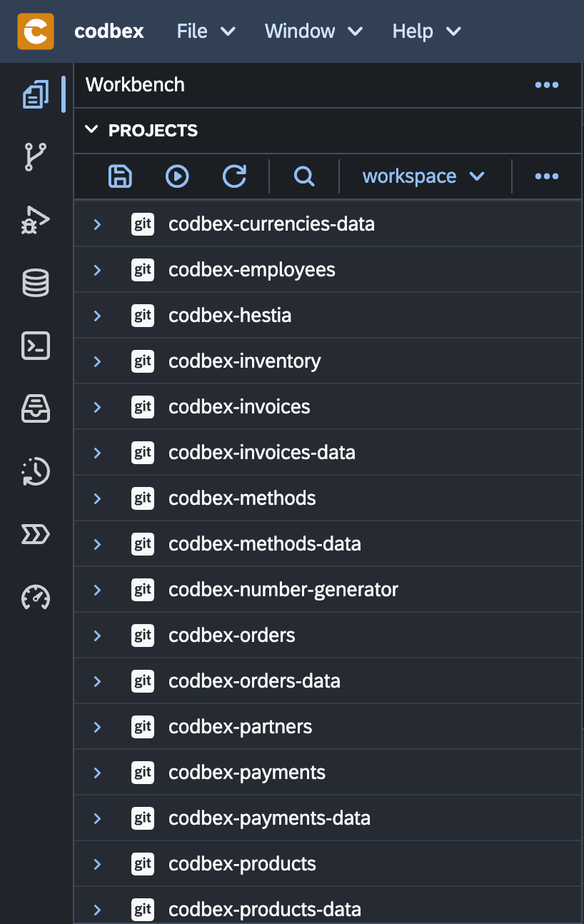Image resolution: width=584 pixels, height=924 pixels.
Task: Expand the codbex-invoices project
Action: click(98, 407)
